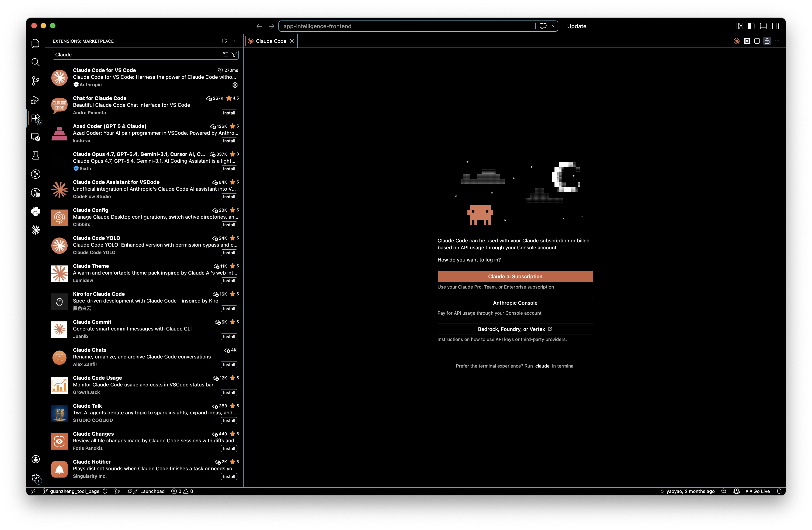Open Source Control in activity bar

(35, 81)
